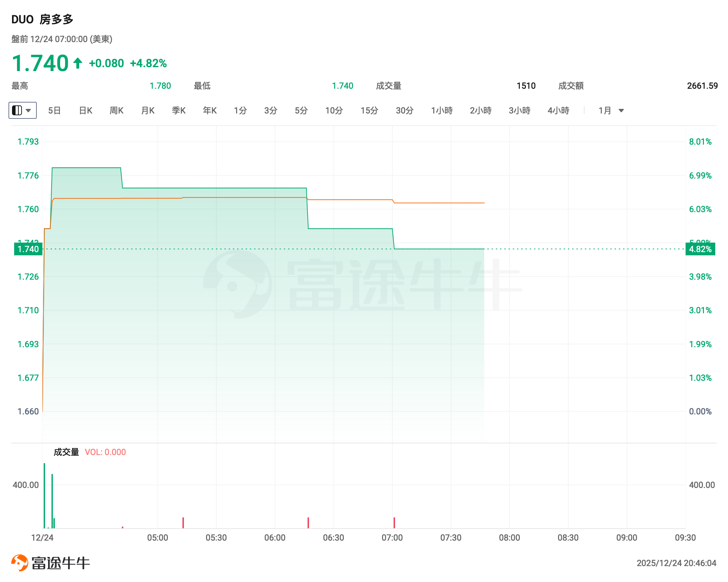
Task: Click the 1.740 current price axis tag
Action: [x=28, y=249]
